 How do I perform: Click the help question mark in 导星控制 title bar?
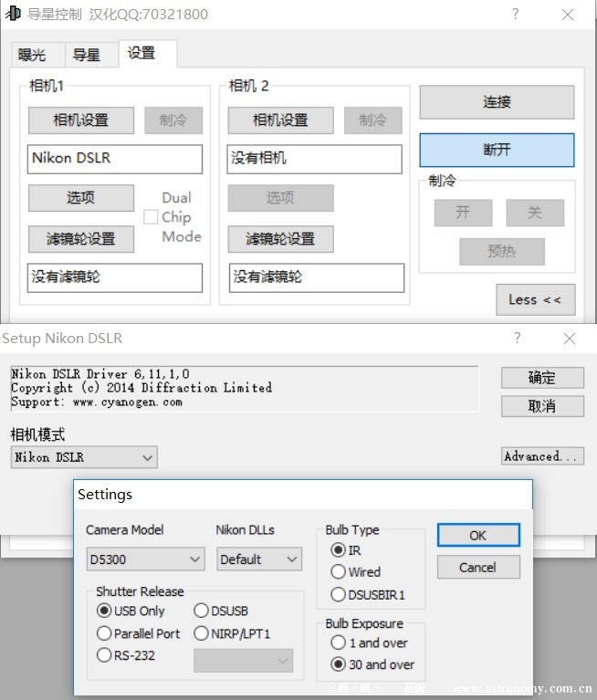pyautogui.click(x=516, y=15)
